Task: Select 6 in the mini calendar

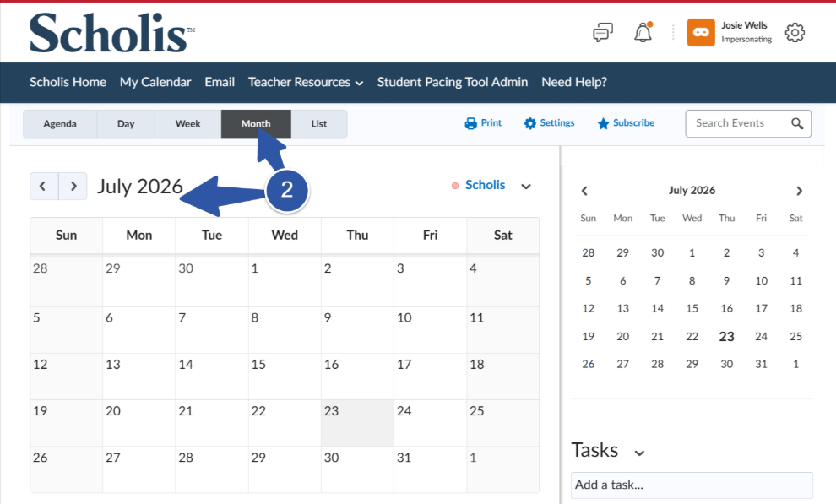Action: click(622, 281)
